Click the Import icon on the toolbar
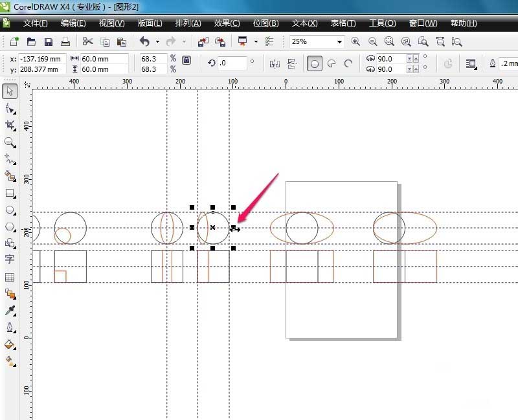The image size is (518, 420). point(203,41)
